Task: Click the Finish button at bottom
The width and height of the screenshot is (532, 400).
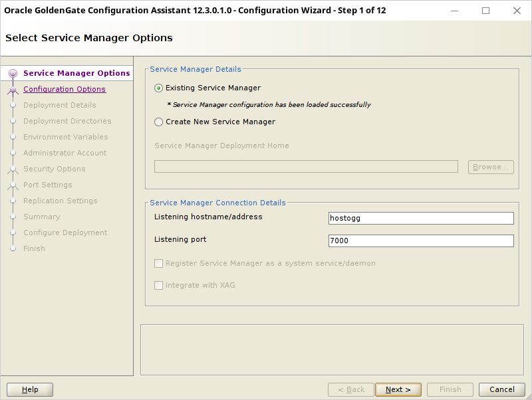Action: (x=450, y=390)
